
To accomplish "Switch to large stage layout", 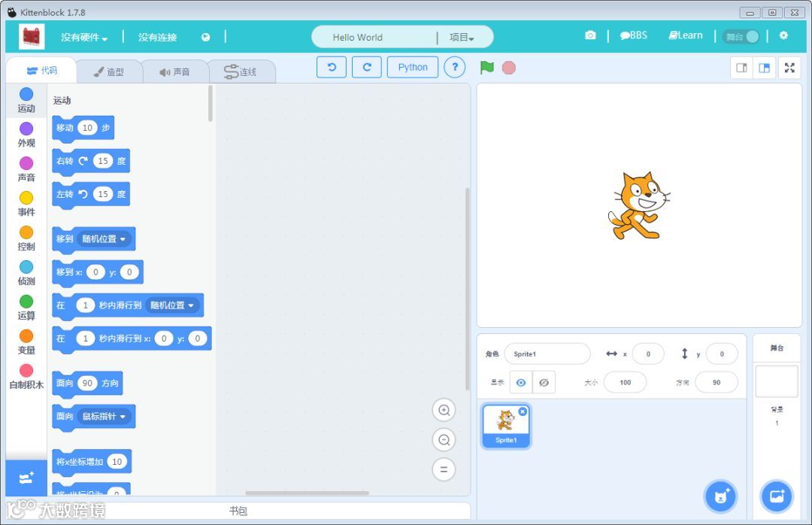I will [x=765, y=68].
